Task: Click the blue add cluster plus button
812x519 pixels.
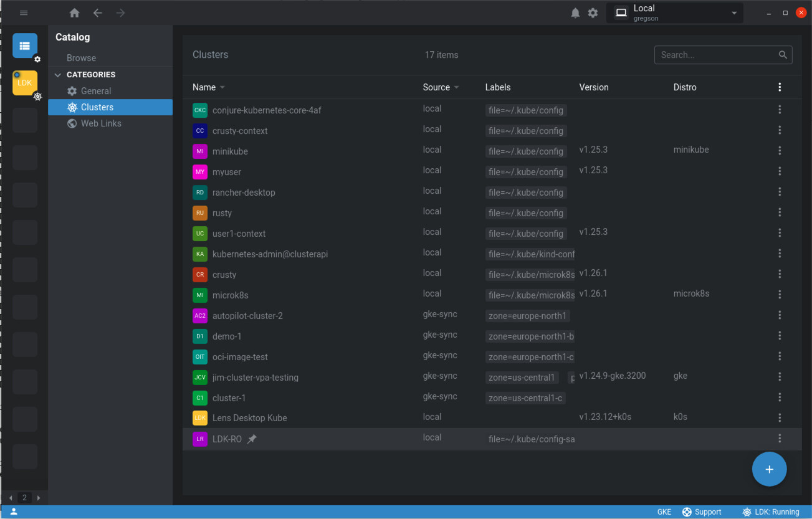Action: click(769, 469)
